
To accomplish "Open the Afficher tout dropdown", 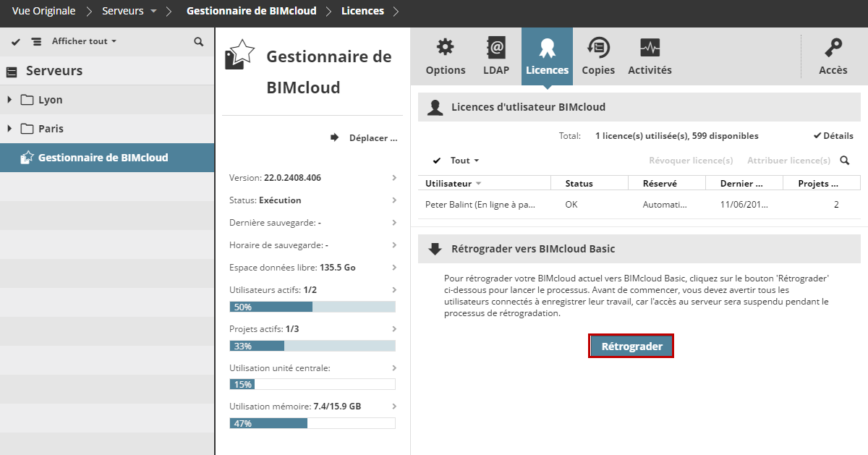I will [84, 41].
